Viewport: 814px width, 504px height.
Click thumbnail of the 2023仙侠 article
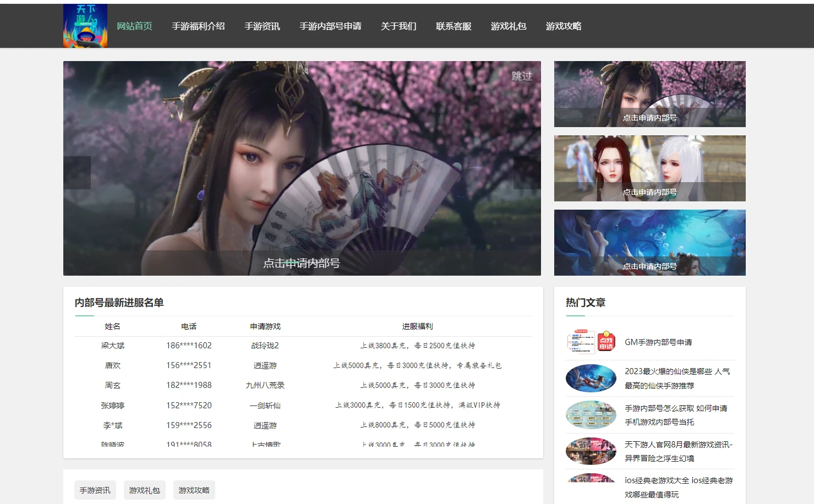click(591, 378)
